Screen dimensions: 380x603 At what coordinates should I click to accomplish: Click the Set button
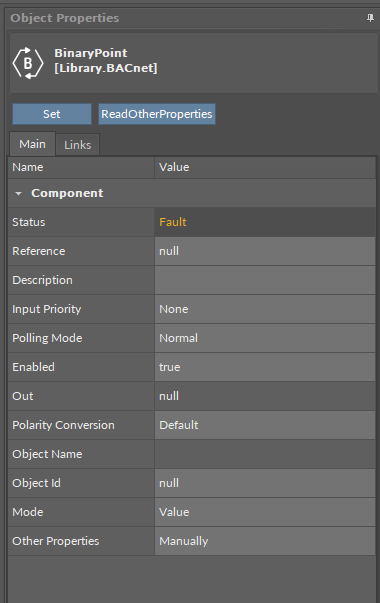[52, 114]
